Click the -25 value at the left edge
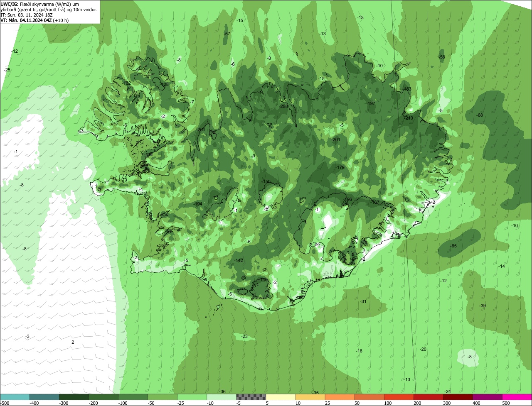The width and height of the screenshot is (532, 406). click(7, 70)
